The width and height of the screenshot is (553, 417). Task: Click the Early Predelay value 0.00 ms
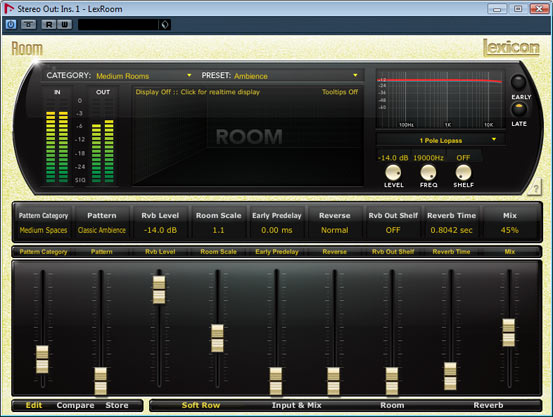pos(276,230)
